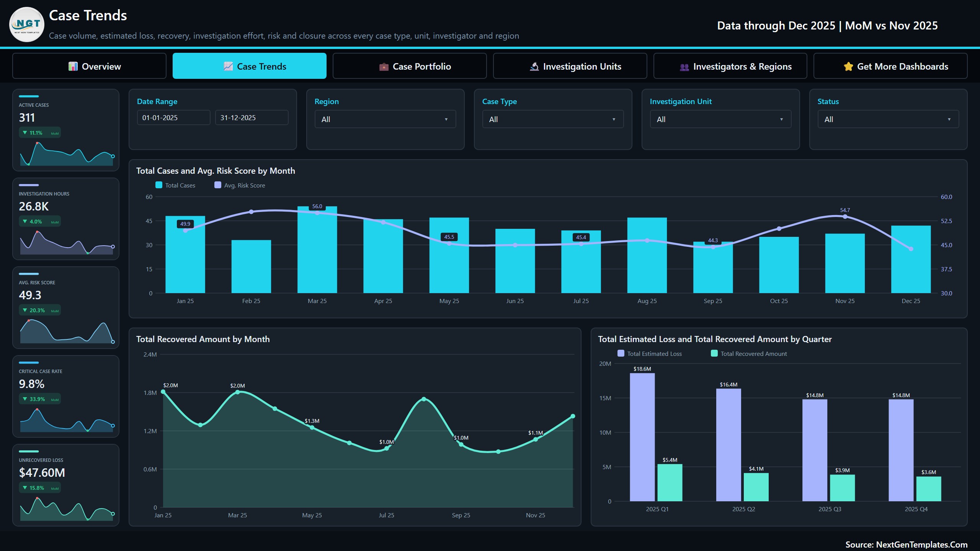Viewport: 980px width, 551px height.
Task: Click the Active Cases sparkline chart
Action: (67, 154)
